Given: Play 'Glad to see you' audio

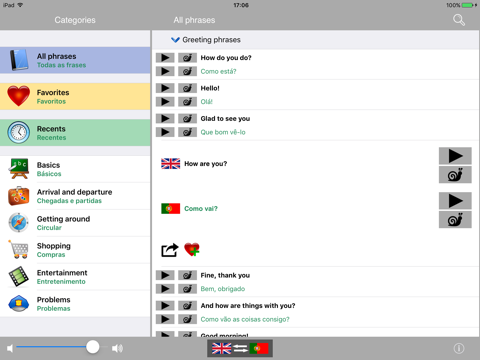Looking at the screenshot, I should [x=165, y=119].
